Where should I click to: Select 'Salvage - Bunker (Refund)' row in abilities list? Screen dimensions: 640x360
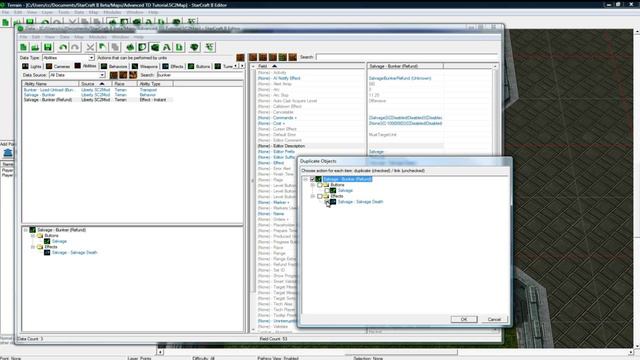97,100
